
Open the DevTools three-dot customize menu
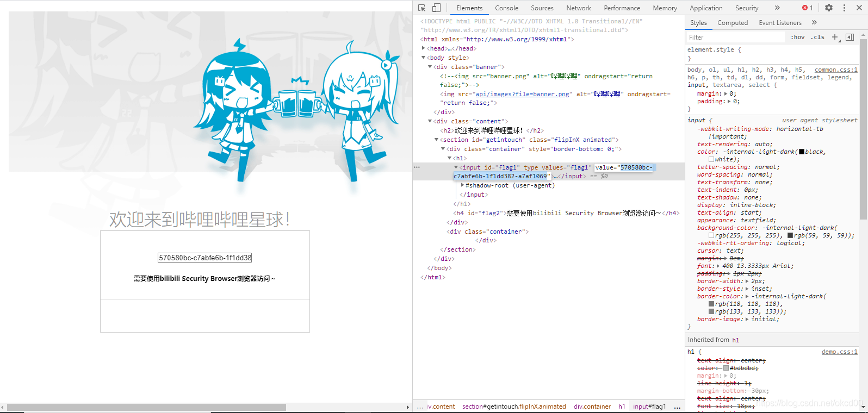tap(844, 8)
